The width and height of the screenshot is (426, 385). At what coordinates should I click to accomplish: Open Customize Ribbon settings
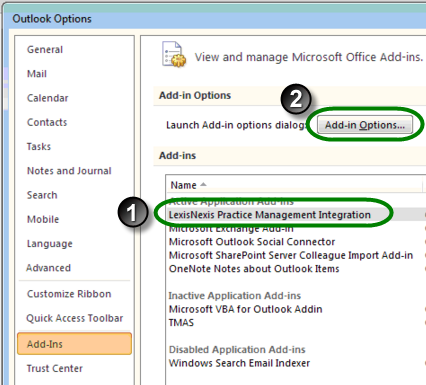[x=69, y=294]
